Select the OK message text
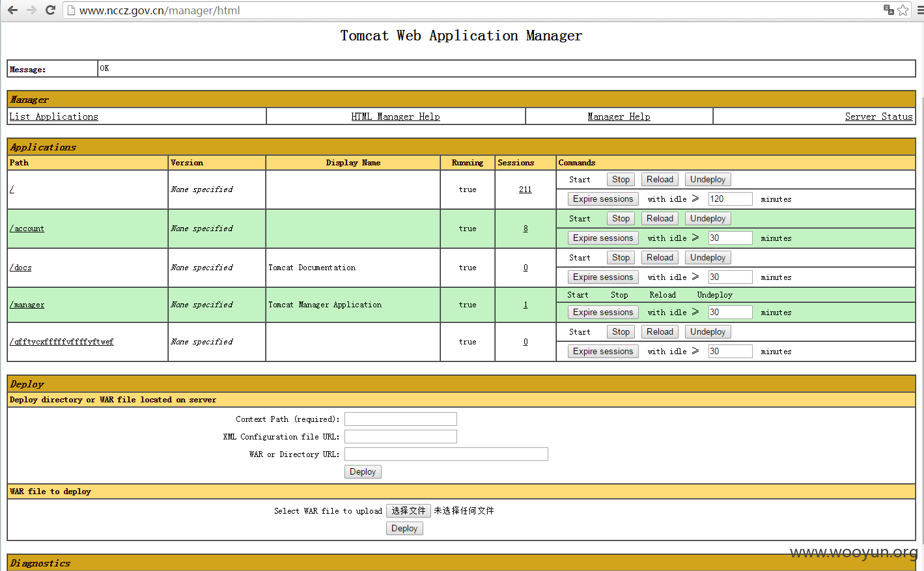Viewport: 924px width, 571px height. coord(104,68)
